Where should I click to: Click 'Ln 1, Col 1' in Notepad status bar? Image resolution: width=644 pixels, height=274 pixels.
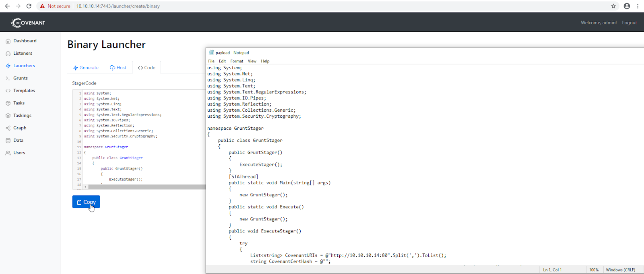(x=552, y=270)
